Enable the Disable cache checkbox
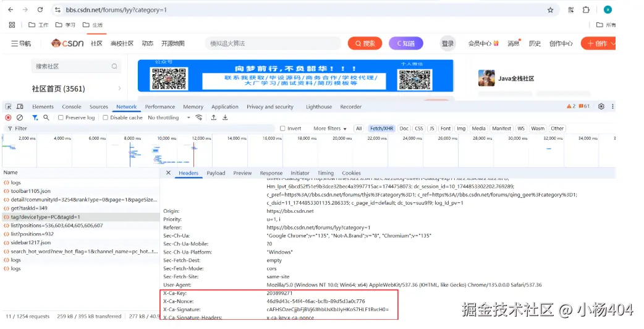 pyautogui.click(x=106, y=117)
